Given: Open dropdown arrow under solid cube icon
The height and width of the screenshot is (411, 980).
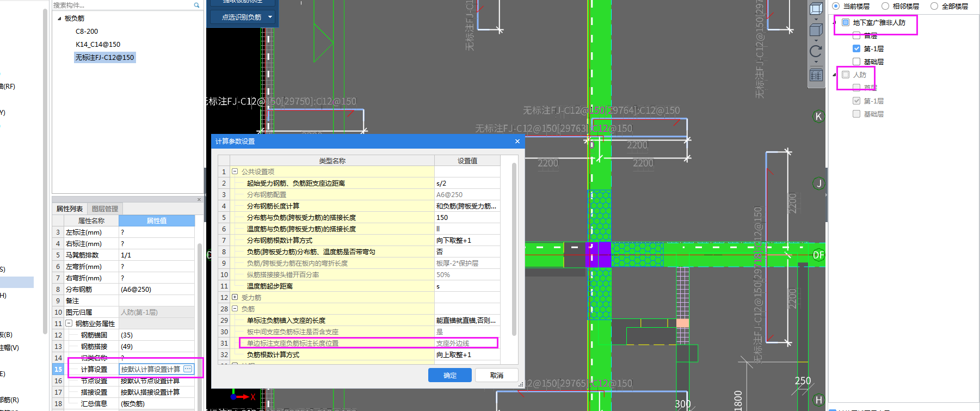Looking at the screenshot, I should click(816, 40).
